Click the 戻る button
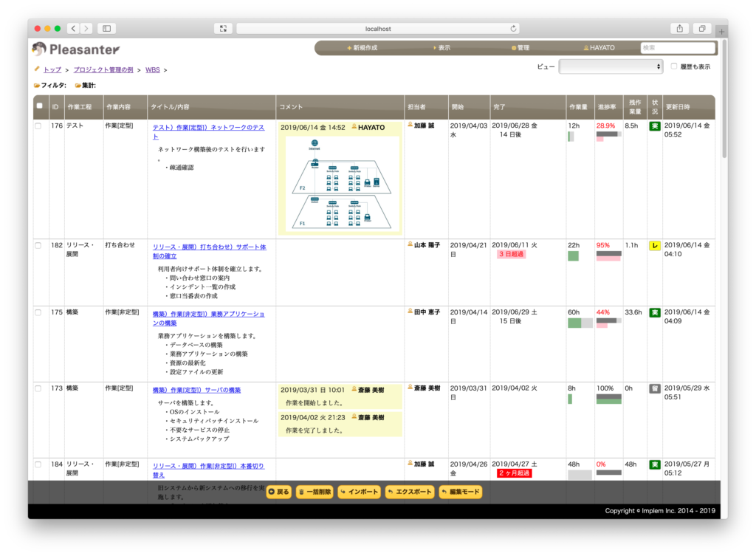 (278, 492)
